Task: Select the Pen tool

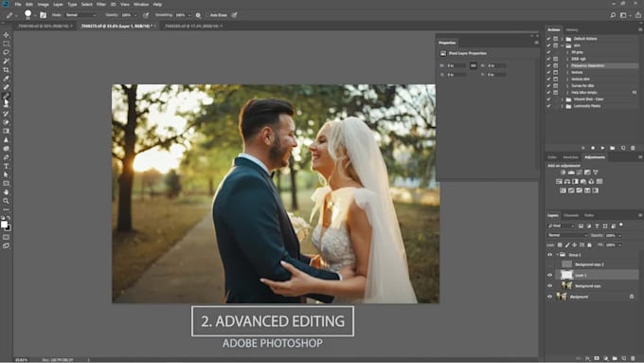Action: tap(7, 157)
